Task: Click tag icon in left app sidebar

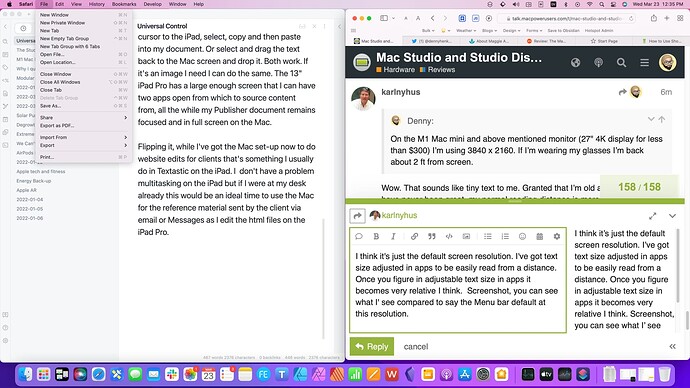Action: (x=5, y=67)
